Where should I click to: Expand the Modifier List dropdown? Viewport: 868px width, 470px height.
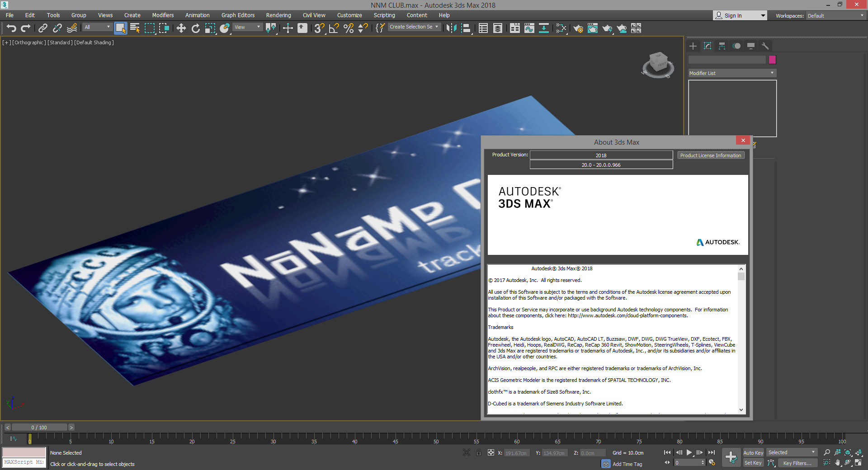coord(731,73)
